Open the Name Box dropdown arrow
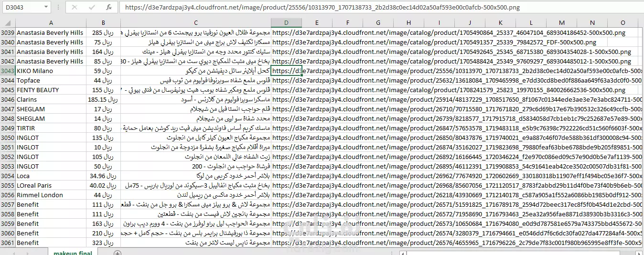Screen dimensions: 644x255 click(46, 8)
